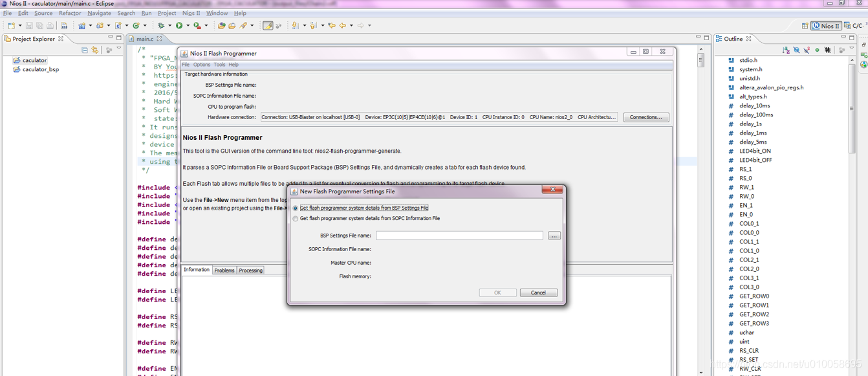Switch to the Processing tab in Flash Programmer
Image resolution: width=868 pixels, height=376 pixels.
[x=250, y=270]
